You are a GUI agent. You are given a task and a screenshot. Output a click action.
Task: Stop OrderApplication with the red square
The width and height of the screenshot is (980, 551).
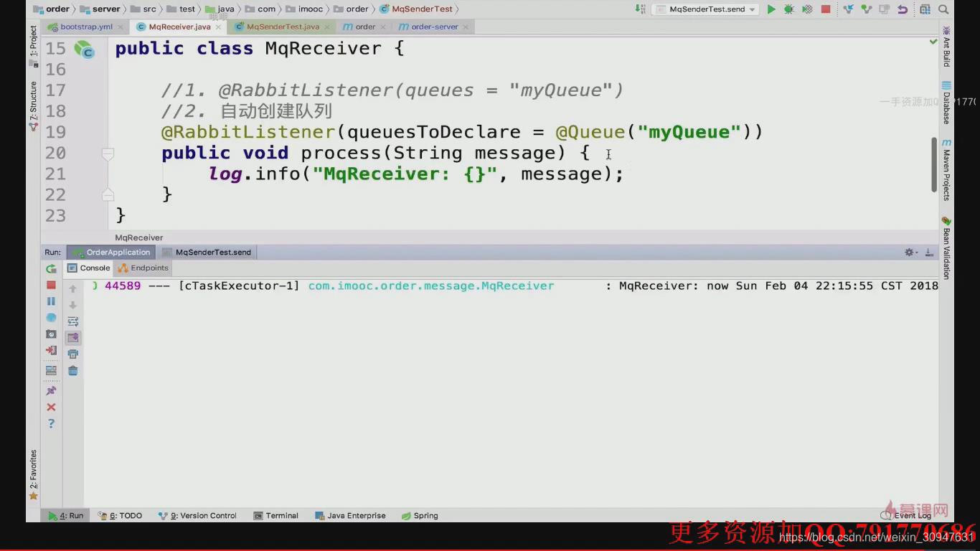pos(51,285)
